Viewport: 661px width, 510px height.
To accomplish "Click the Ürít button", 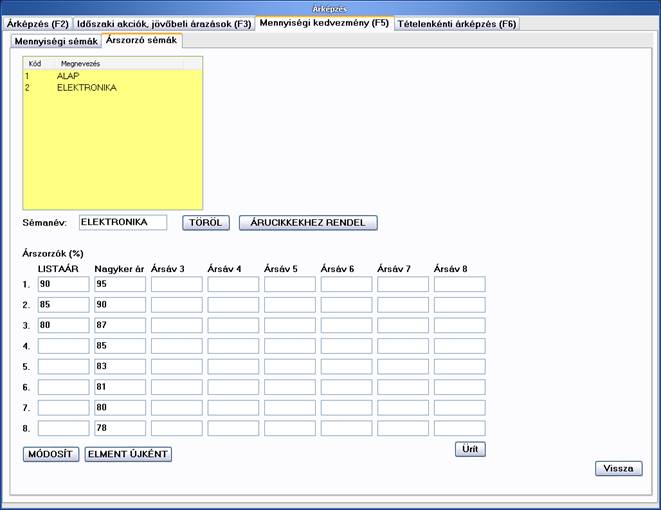I will pos(470,449).
